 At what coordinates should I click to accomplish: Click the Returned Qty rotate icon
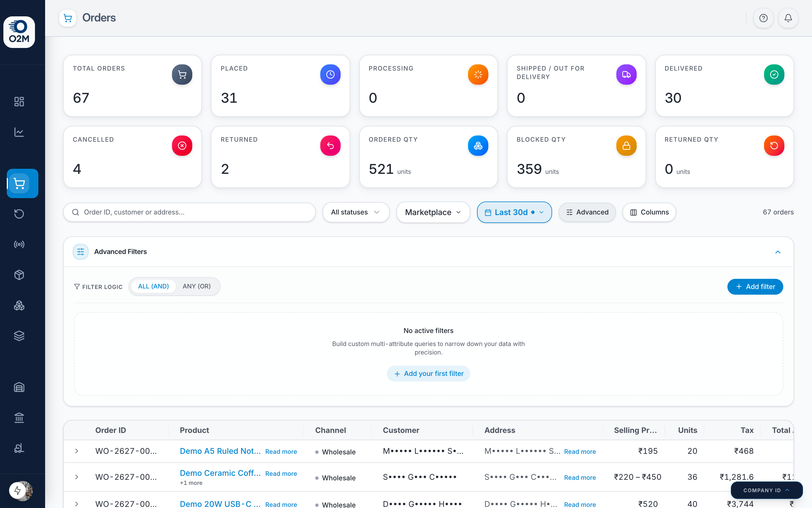tap(774, 145)
